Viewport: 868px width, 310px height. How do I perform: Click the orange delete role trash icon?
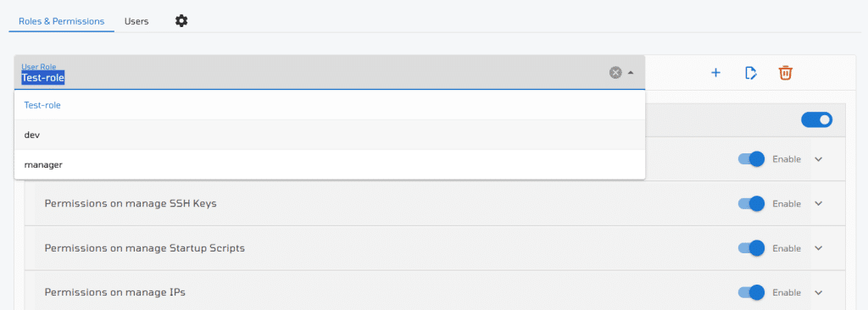(x=786, y=73)
